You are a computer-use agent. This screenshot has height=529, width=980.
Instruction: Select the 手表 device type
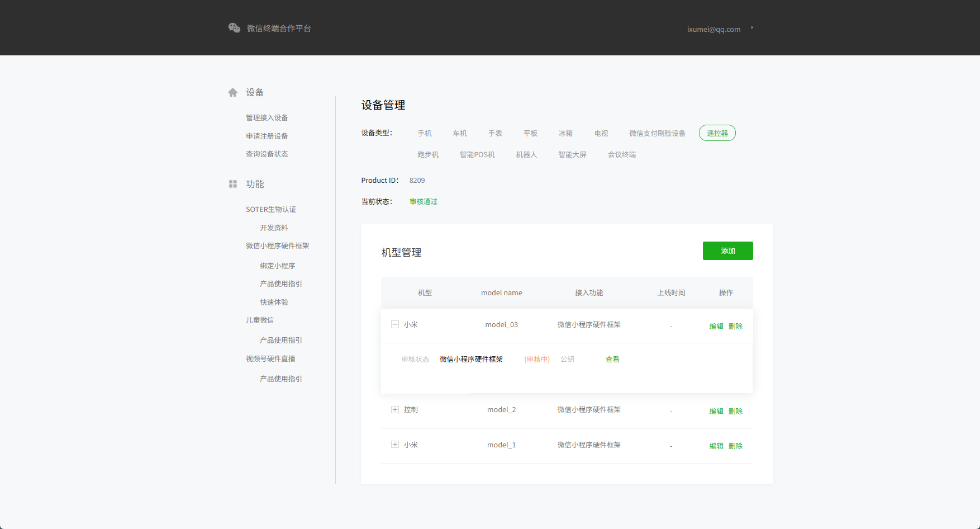pyautogui.click(x=495, y=133)
